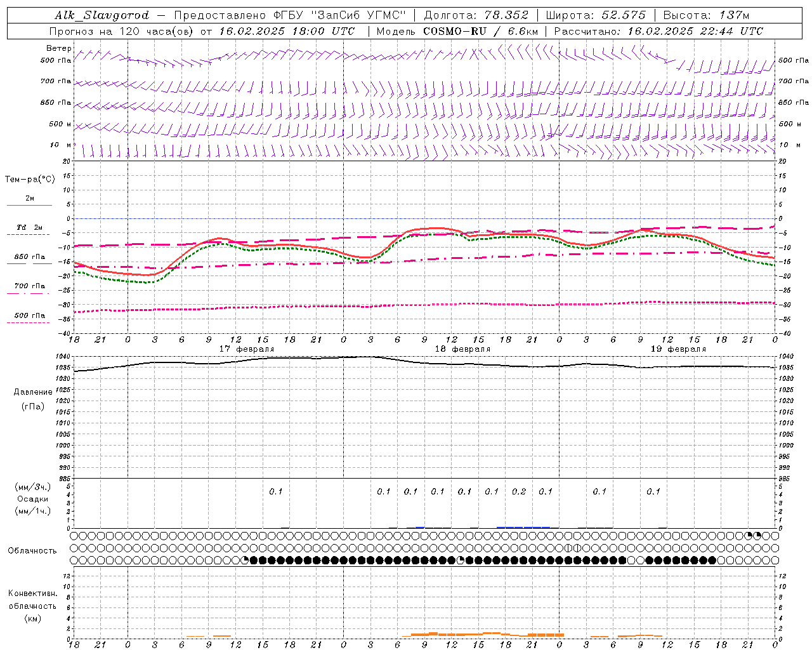Click the '2м' temperature legend entry
The image size is (812, 650).
[x=30, y=199]
